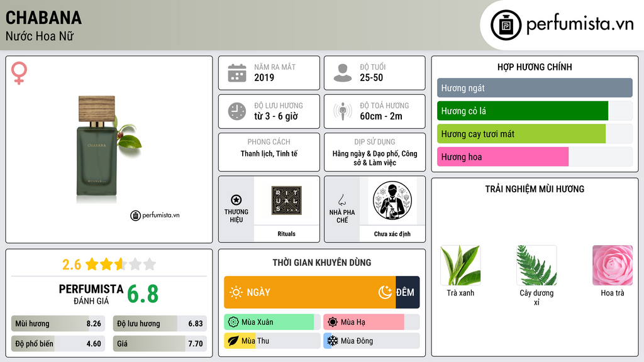Click the Cây dương xỉ note label
Viewport: 644px width, 362px height.
click(x=536, y=297)
